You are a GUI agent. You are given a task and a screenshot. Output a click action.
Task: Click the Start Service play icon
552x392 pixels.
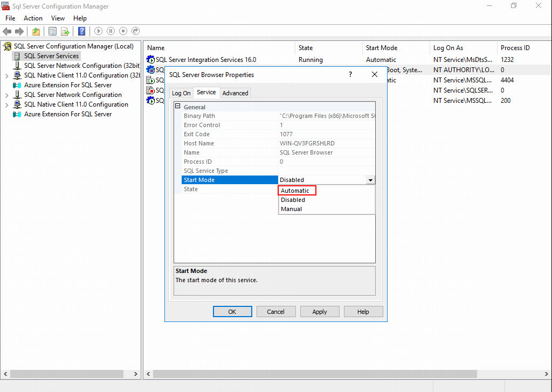coord(98,31)
